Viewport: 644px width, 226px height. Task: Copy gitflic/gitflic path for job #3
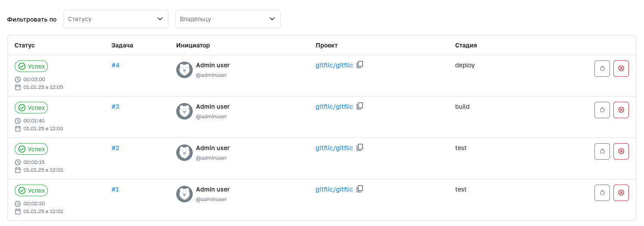(360, 106)
